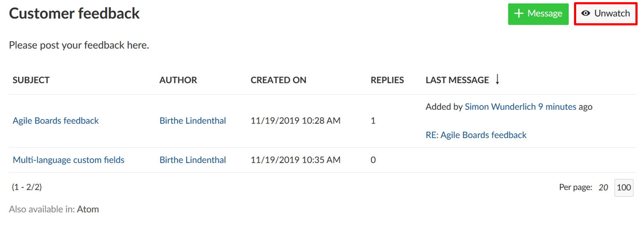644x225 pixels.
Task: Click the eye icon to unwatch forum
Action: [x=586, y=14]
